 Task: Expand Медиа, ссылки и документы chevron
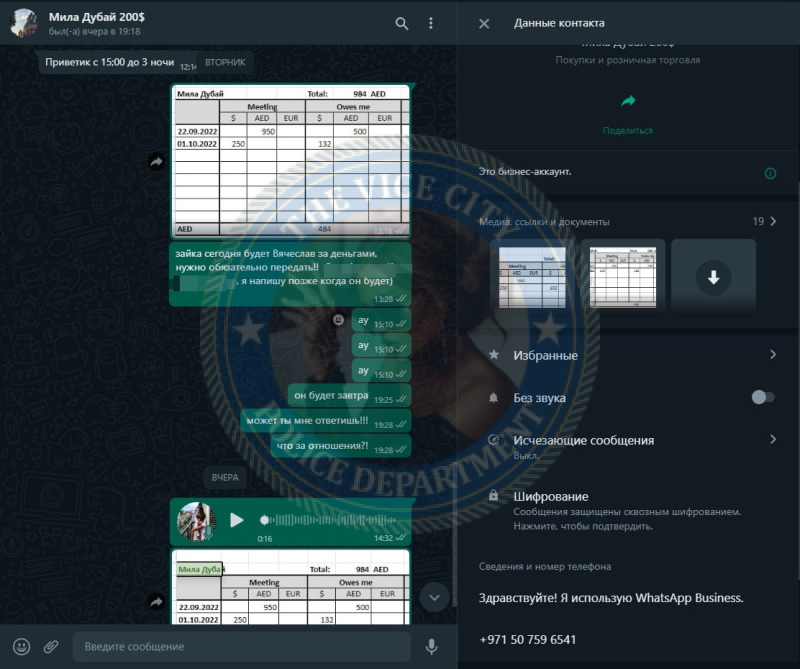(773, 221)
